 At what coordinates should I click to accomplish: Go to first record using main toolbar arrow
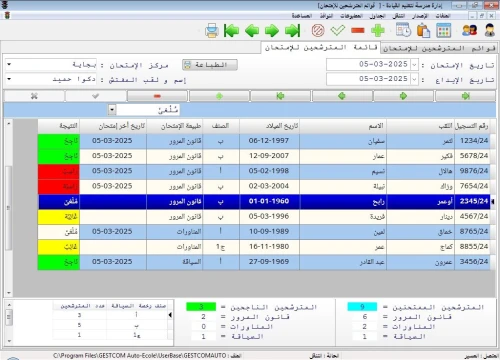(231, 31)
